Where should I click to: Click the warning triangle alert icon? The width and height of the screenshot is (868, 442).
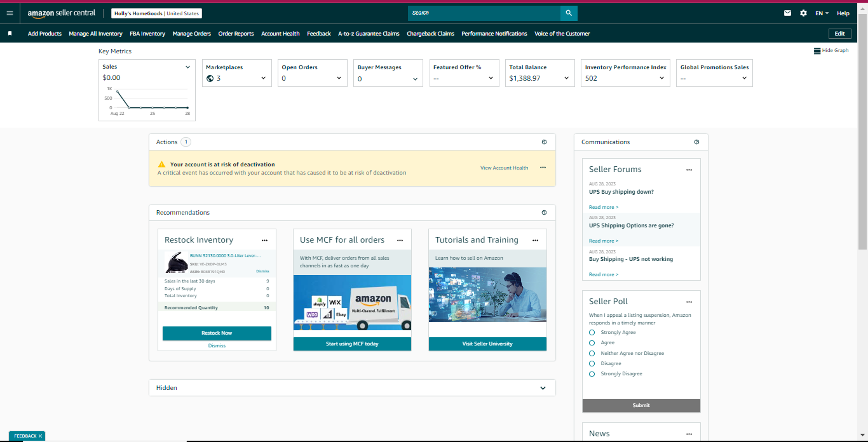point(161,164)
